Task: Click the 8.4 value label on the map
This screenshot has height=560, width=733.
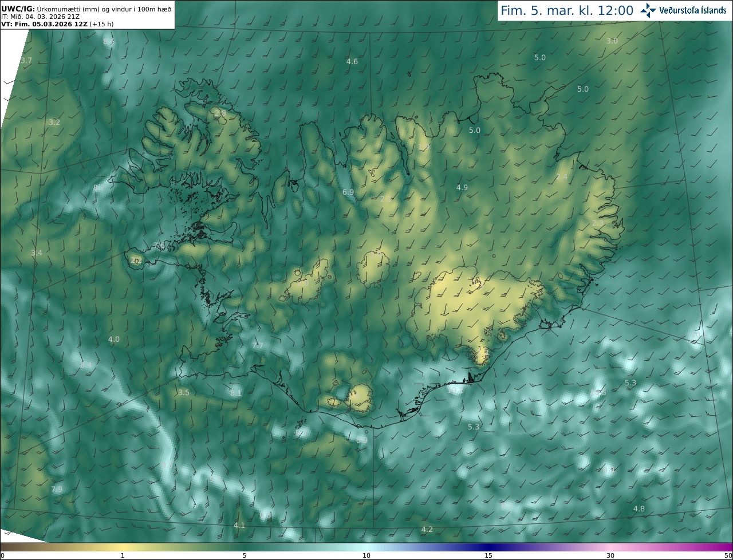Action: coord(86,365)
